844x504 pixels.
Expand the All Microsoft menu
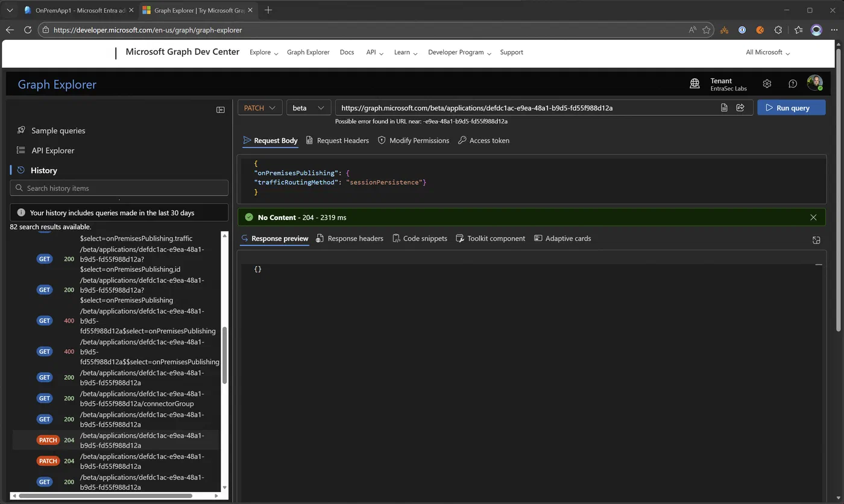pyautogui.click(x=768, y=52)
